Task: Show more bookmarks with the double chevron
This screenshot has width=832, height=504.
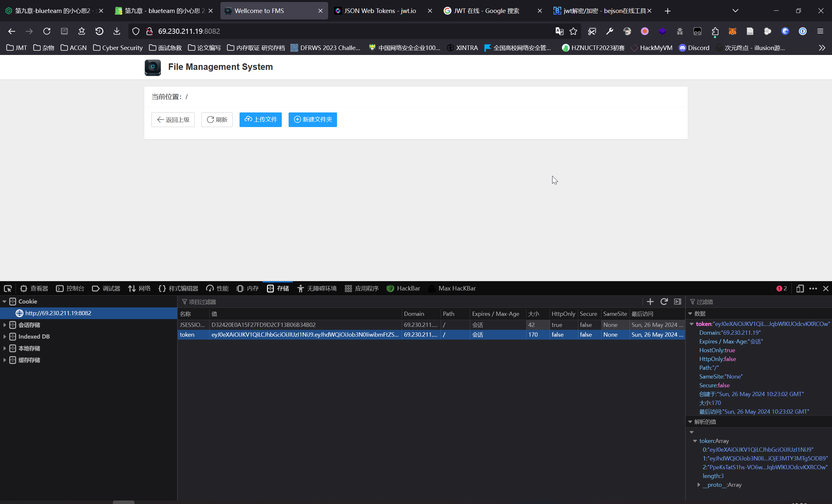Action: 822,48
